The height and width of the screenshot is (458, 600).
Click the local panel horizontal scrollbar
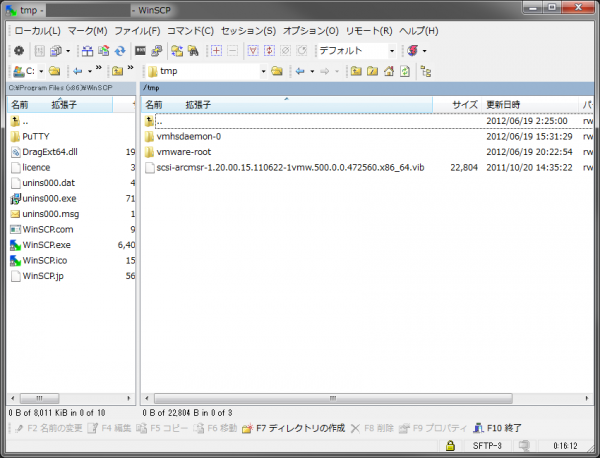pos(39,398)
